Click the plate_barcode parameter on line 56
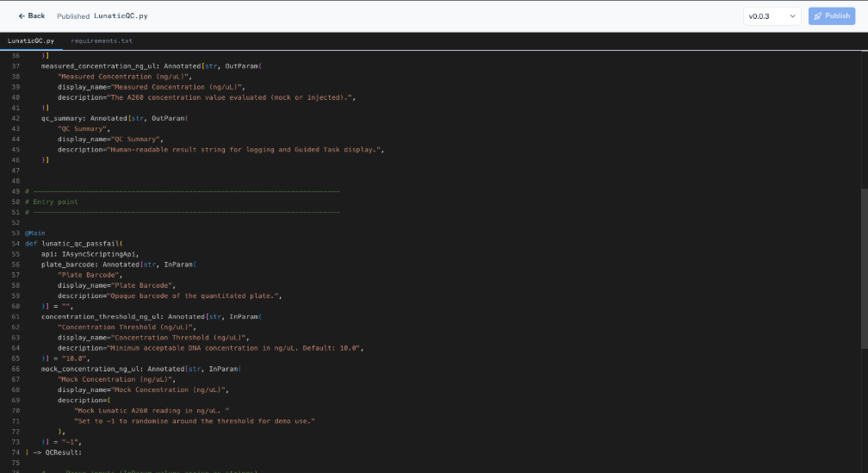 click(x=119, y=265)
